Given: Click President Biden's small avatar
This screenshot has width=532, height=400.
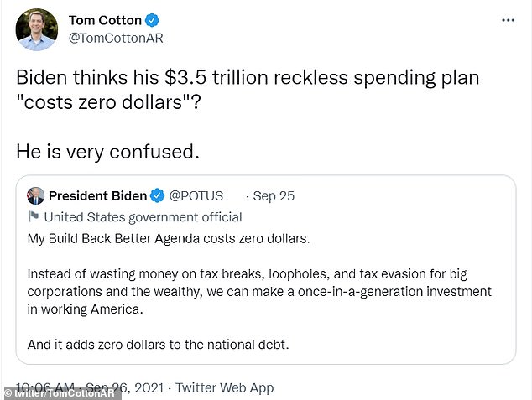Looking at the screenshot, I should 35,195.
